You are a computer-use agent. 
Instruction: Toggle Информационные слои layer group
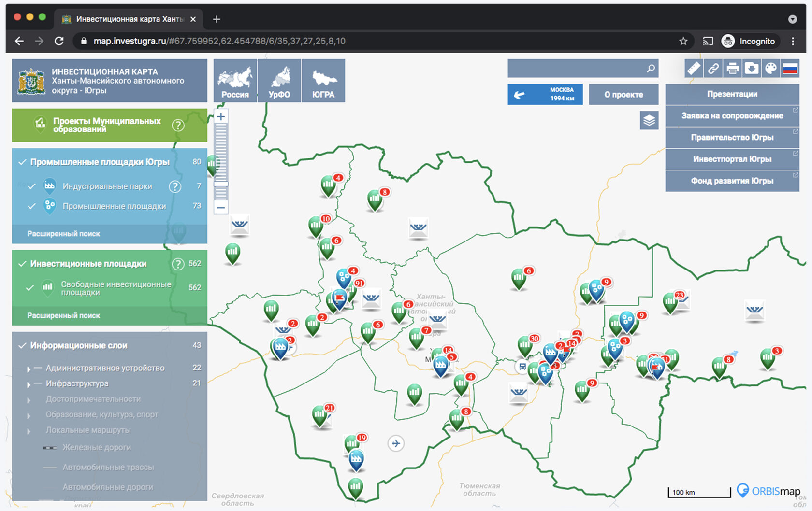pyautogui.click(x=22, y=346)
